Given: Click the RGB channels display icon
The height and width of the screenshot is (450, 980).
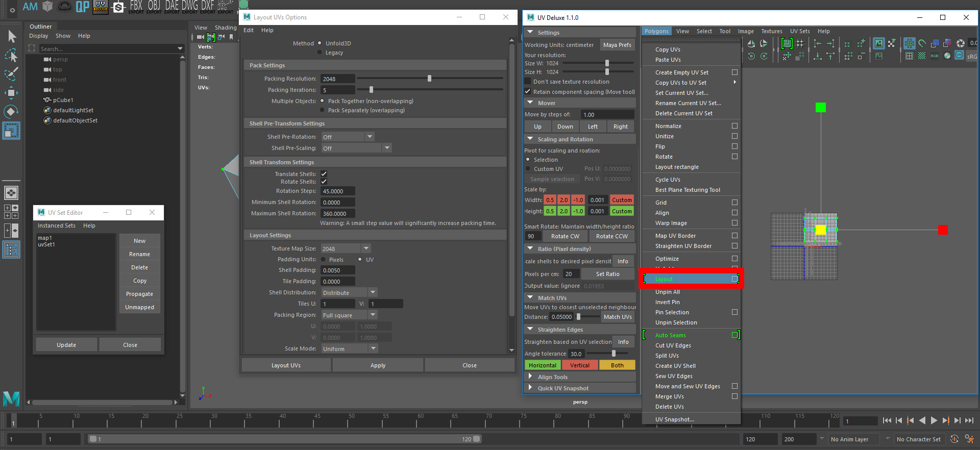Looking at the screenshot, I should (935, 56).
